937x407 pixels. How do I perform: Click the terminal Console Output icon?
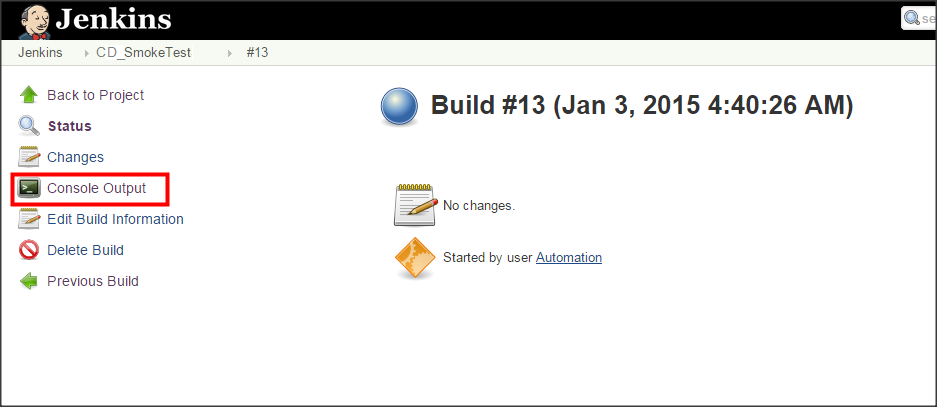pyautogui.click(x=29, y=188)
